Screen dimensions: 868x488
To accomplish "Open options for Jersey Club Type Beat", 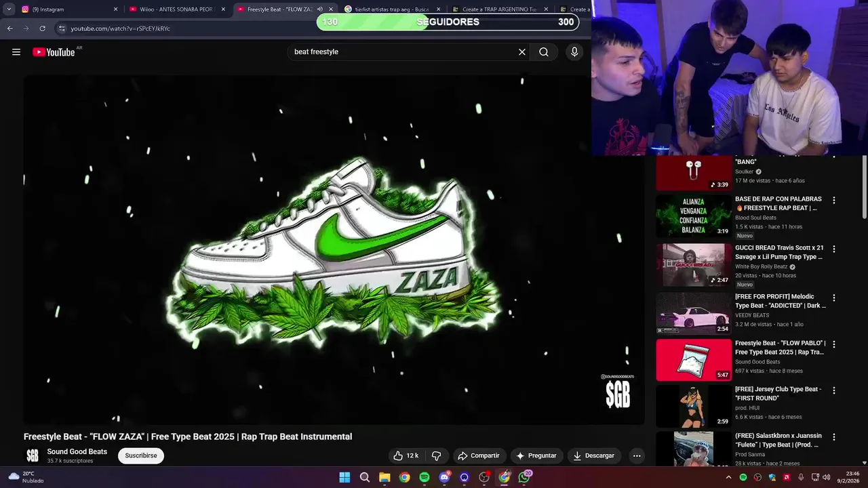I will [x=834, y=390].
